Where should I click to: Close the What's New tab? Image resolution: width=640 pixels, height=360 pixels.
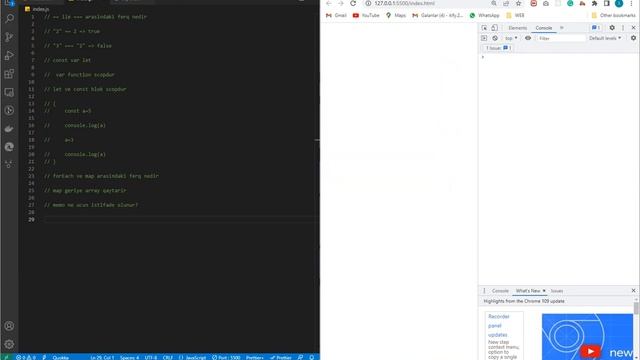coord(544,291)
